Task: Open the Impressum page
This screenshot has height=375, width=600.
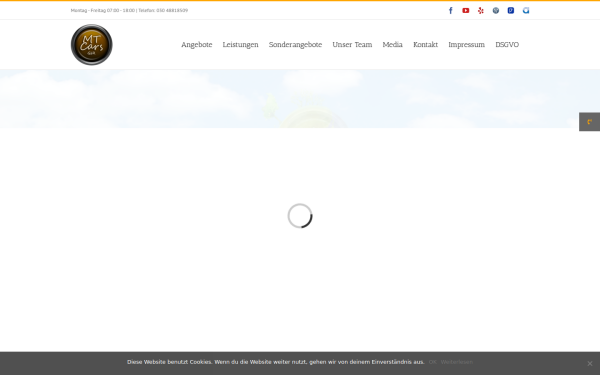Action: click(466, 45)
